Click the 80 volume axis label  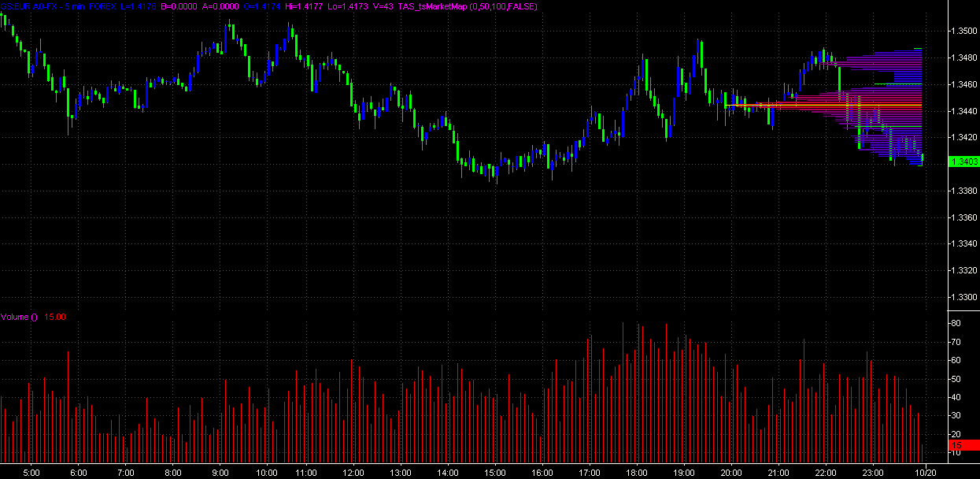pyautogui.click(x=955, y=324)
